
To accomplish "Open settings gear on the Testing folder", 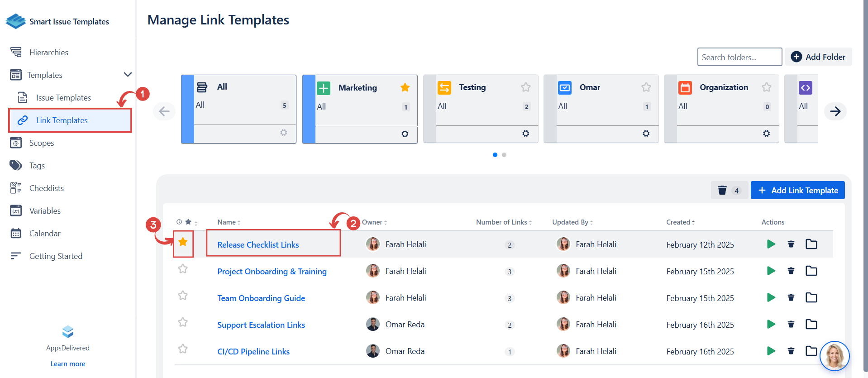I will pos(525,134).
